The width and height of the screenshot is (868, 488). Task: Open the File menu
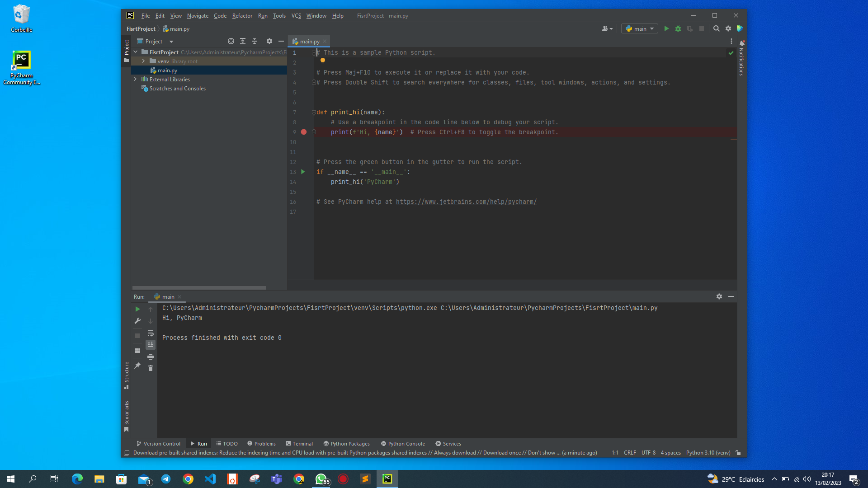pos(146,16)
